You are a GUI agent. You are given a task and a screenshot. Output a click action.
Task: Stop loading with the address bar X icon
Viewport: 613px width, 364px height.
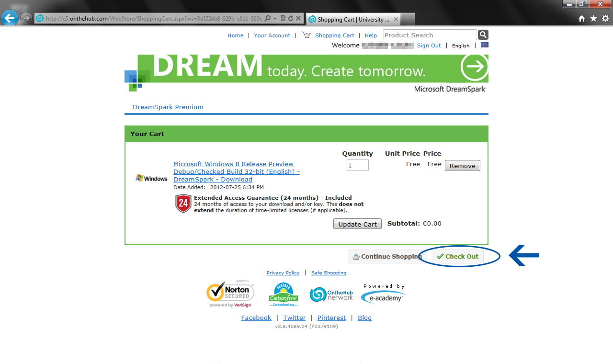click(298, 19)
